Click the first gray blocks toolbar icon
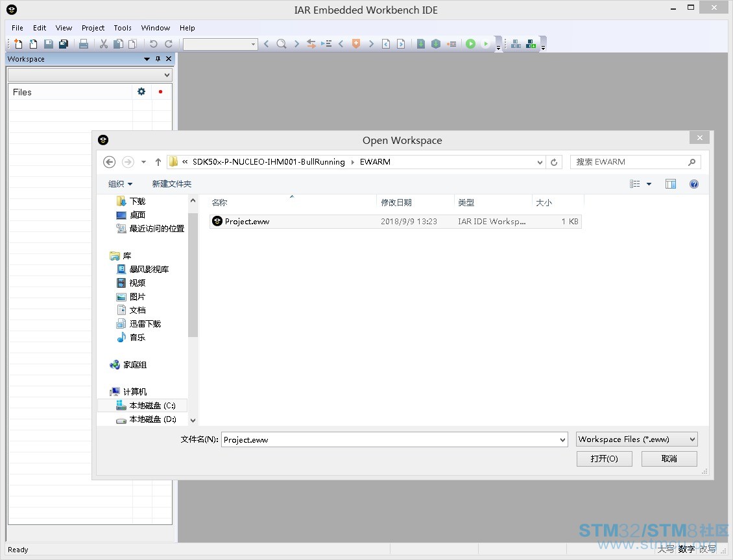733x560 pixels. [516, 44]
